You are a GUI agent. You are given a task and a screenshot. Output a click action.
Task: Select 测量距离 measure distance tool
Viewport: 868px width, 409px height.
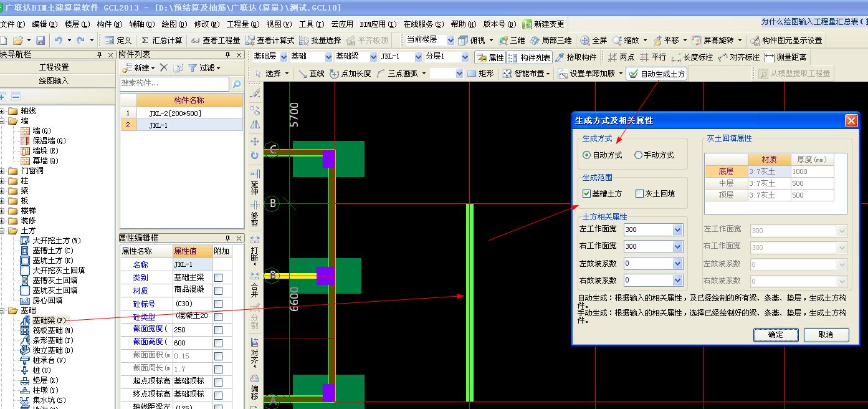point(785,57)
